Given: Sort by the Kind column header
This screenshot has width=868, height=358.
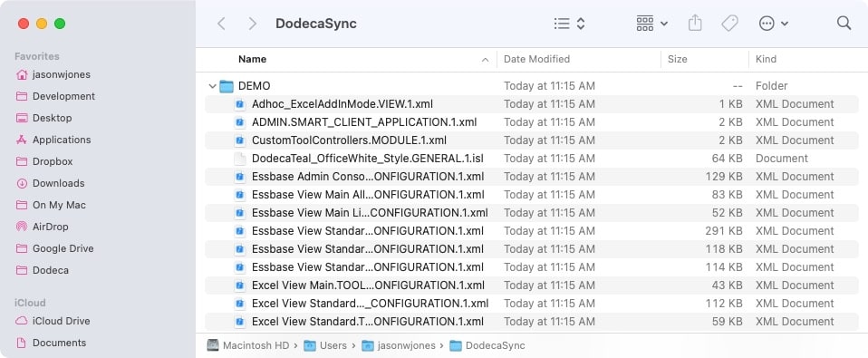Looking at the screenshot, I should click(x=767, y=59).
